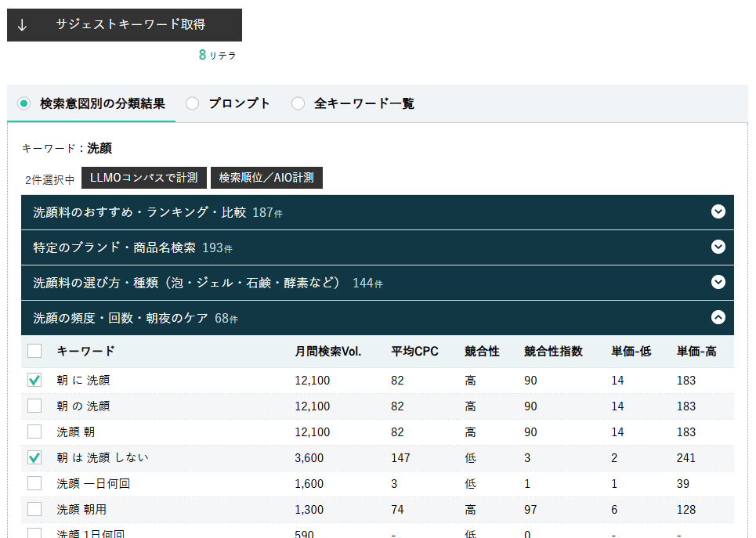The image size is (756, 538).
Task: Click the 平均CPC column header
Action: (x=414, y=352)
